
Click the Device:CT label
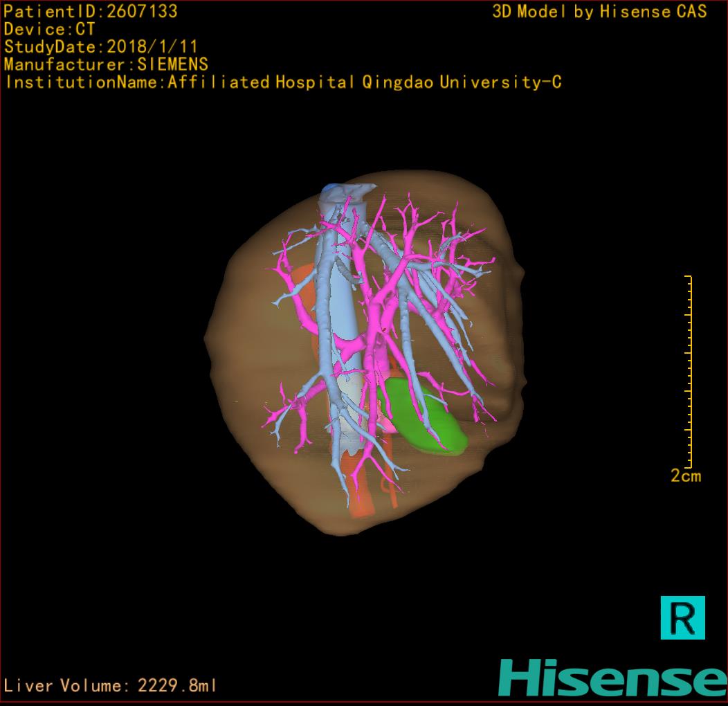coord(49,29)
